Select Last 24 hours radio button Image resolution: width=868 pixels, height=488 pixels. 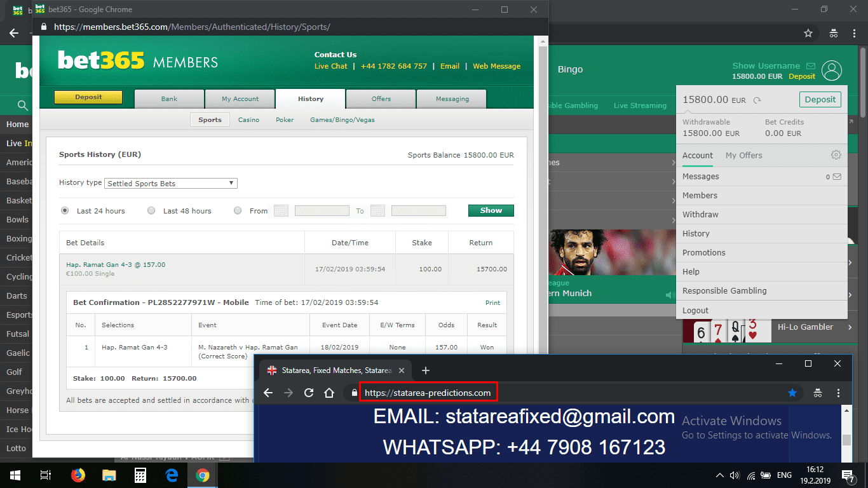tap(65, 210)
